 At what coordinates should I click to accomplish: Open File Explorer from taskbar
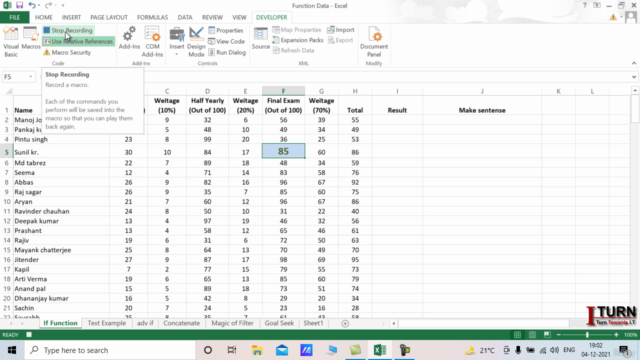[x=257, y=350]
